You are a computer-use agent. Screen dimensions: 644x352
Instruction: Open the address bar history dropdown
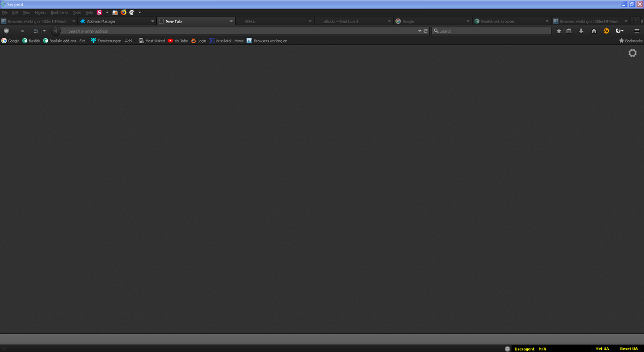(420, 31)
